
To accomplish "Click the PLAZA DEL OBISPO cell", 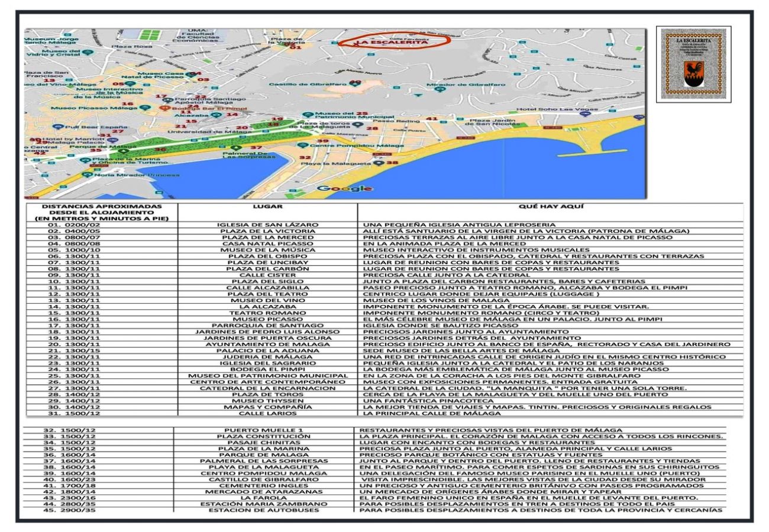I will click(x=267, y=256).
